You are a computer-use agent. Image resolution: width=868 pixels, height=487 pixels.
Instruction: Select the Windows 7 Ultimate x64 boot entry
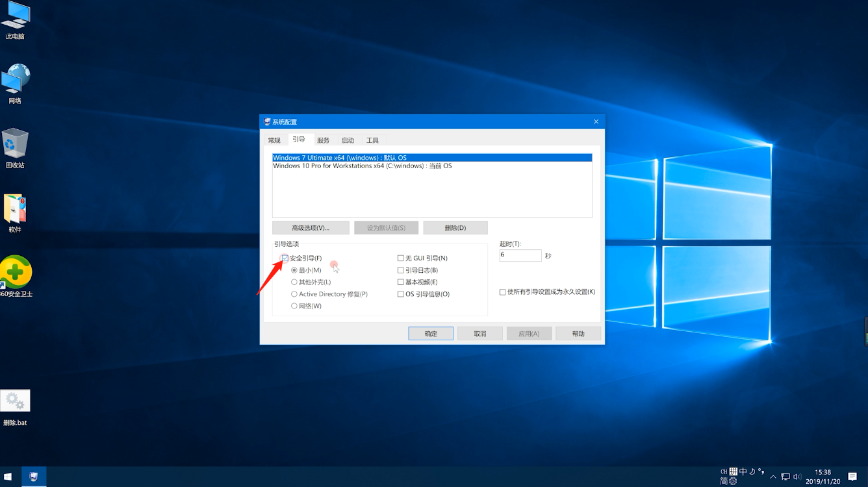(x=432, y=158)
